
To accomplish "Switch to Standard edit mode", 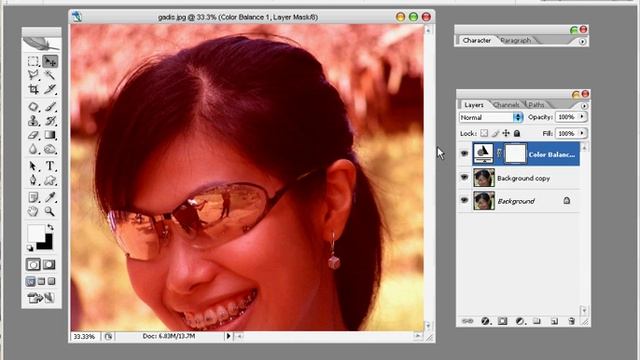I will [x=33, y=264].
